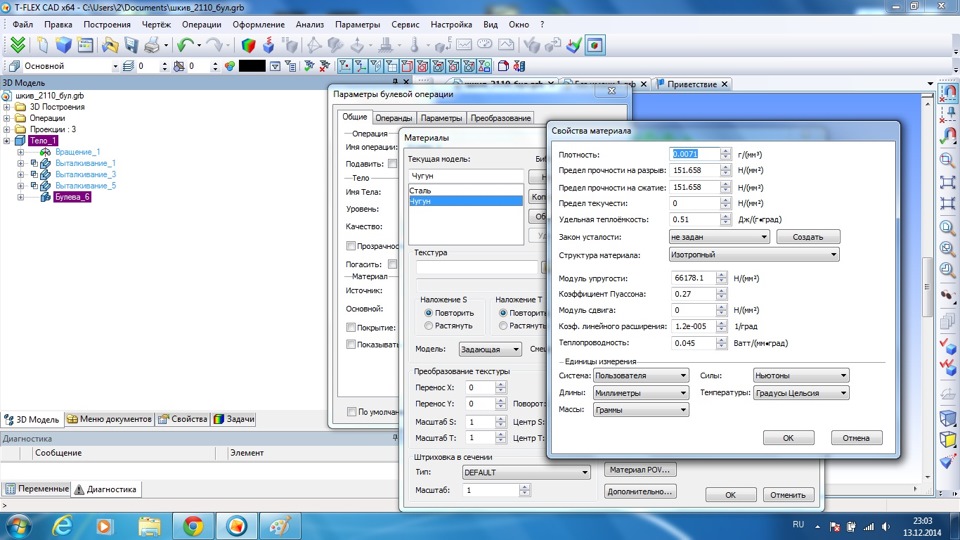Open the 'Закон усталости' dropdown
This screenshot has height=540, width=960.
click(x=718, y=237)
